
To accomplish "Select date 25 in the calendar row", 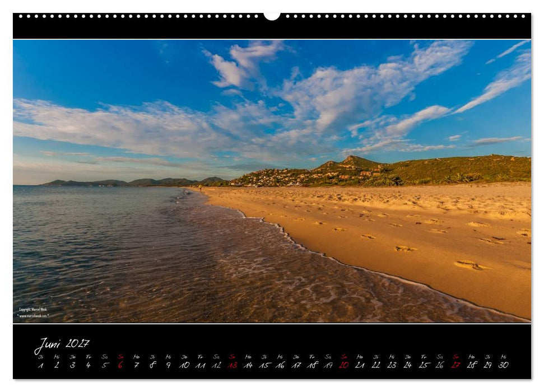I will pyautogui.click(x=424, y=365).
